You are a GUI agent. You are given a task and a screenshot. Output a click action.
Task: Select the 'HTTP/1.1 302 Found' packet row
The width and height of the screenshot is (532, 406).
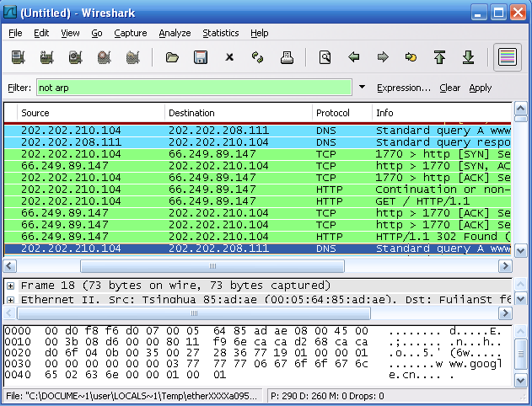click(x=257, y=237)
